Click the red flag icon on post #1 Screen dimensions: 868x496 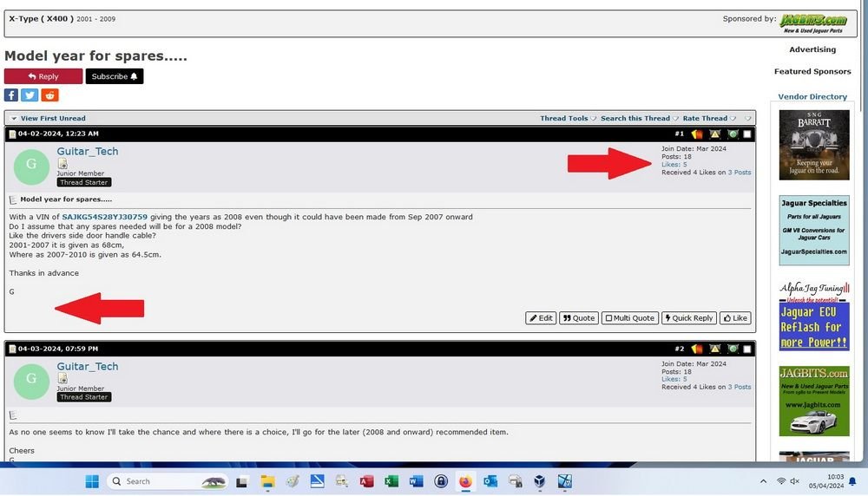[x=697, y=134]
